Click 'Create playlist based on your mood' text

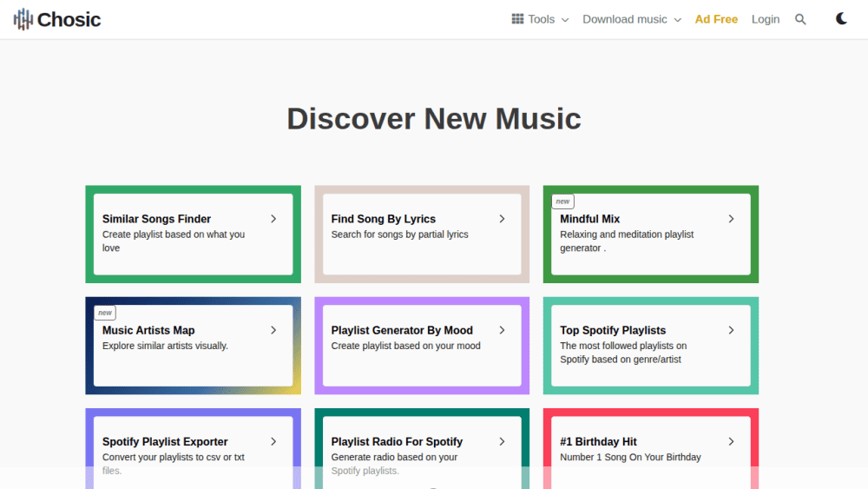(x=405, y=346)
